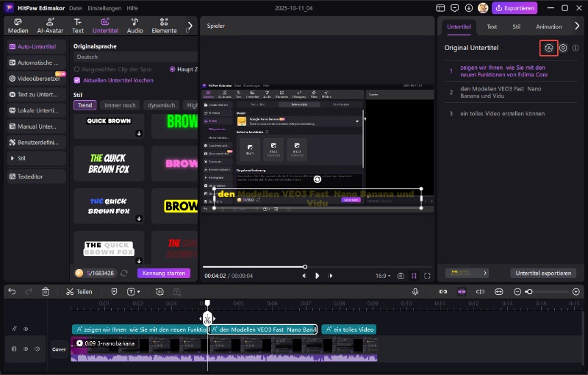
Task: Open the Einstellungen menu
Action: pyautogui.click(x=105, y=8)
